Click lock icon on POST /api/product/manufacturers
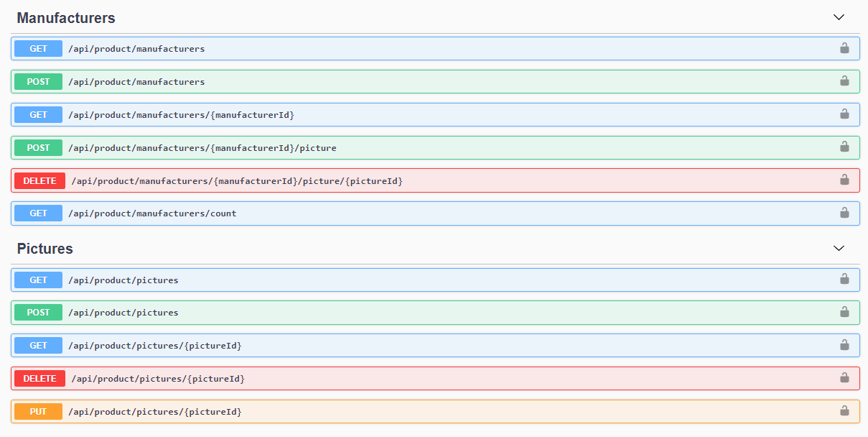Screen dimensions: 868x437 point(844,81)
